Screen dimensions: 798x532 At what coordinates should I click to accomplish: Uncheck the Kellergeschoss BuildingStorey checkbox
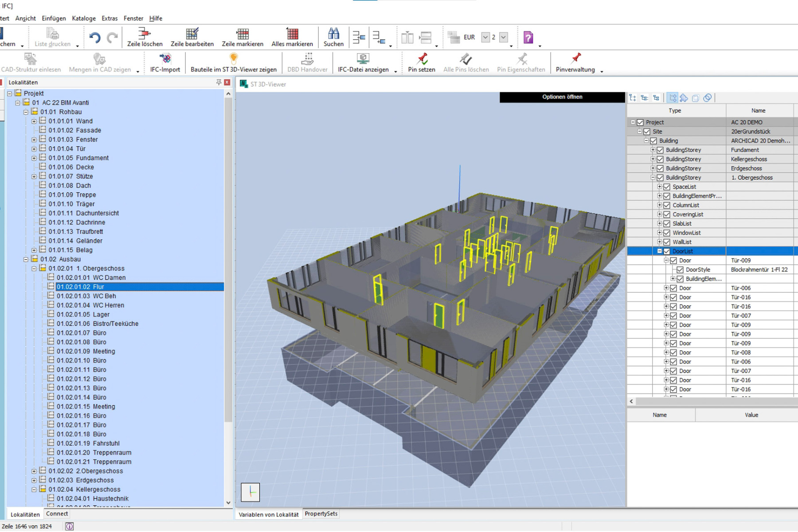click(x=660, y=159)
